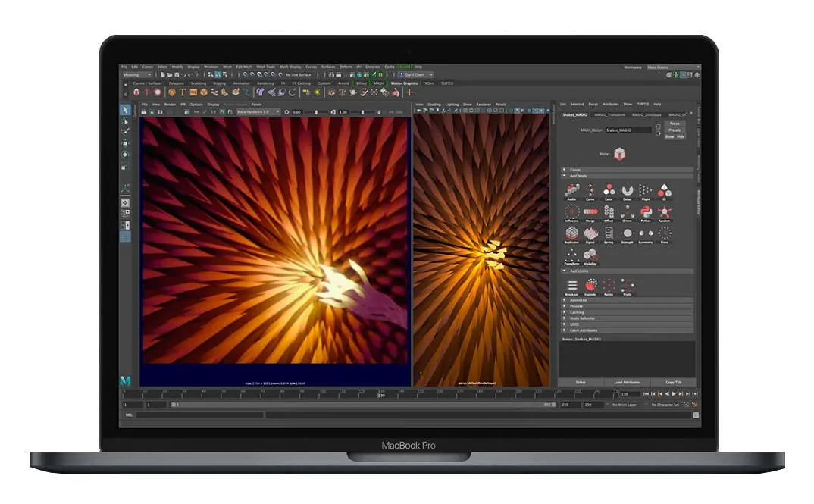Add a MASH Color node
Screen dimensions: 814x504
[609, 190]
